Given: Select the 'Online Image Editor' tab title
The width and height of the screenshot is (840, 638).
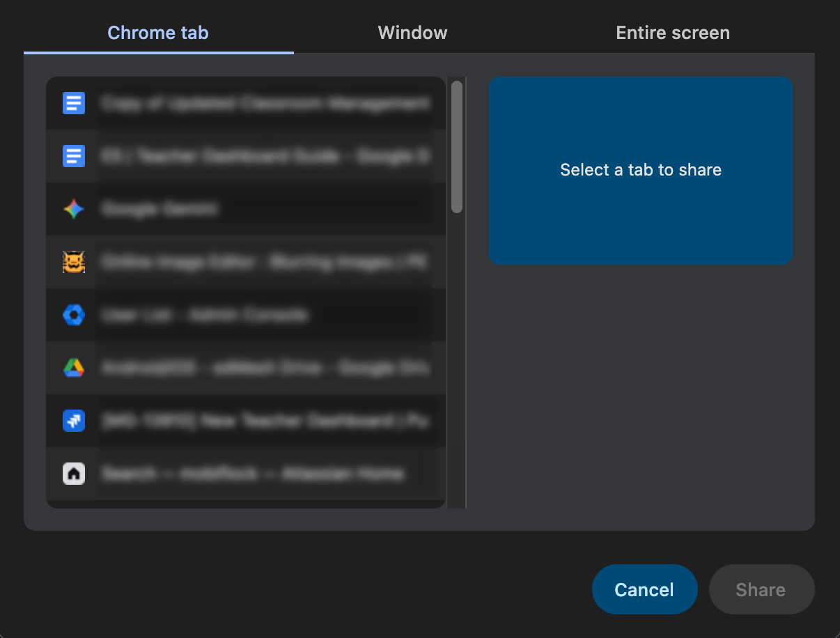Looking at the screenshot, I should pos(263,262).
